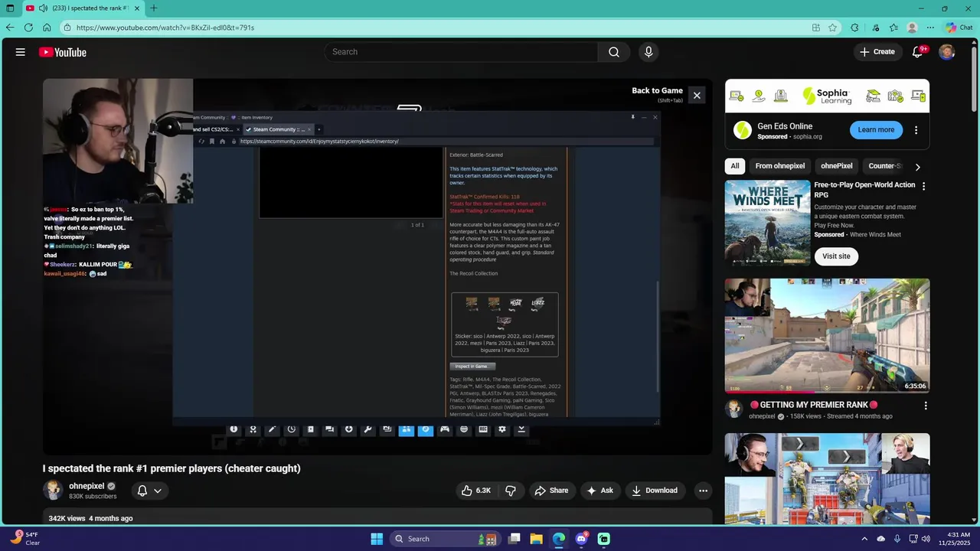Click guides book icon in overlay toolbar
980x551 pixels.
click(310, 429)
